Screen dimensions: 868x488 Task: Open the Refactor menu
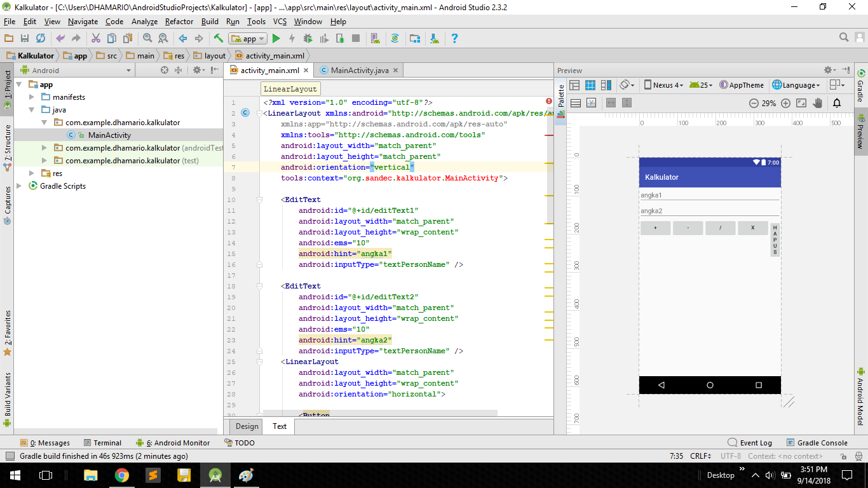(x=179, y=21)
